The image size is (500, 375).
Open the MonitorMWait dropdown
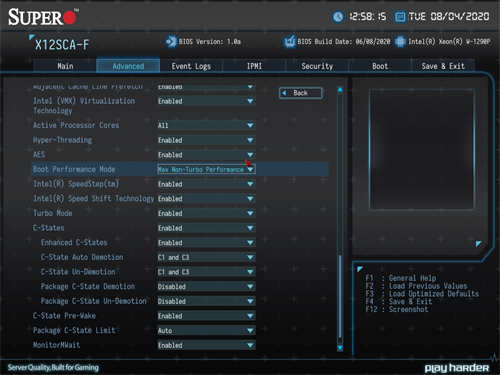[206, 345]
